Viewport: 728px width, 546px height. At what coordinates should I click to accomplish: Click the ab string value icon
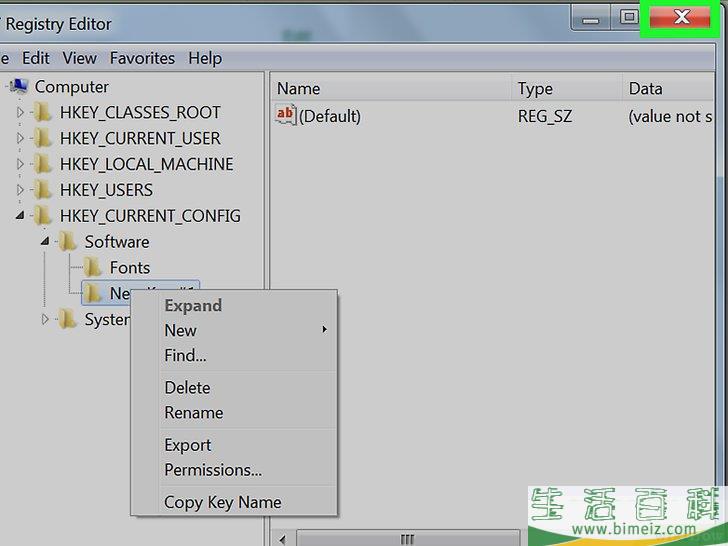tap(285, 115)
